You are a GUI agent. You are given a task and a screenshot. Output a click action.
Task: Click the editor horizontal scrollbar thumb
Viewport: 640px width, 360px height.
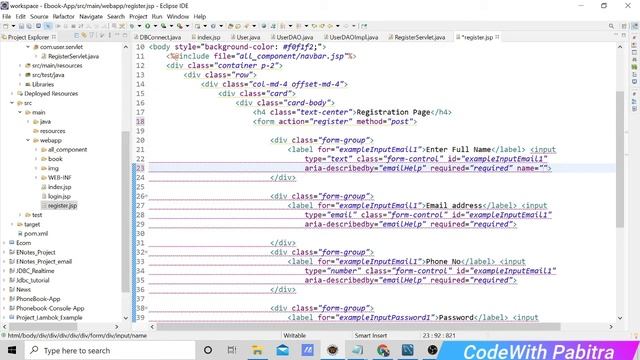click(x=358, y=327)
